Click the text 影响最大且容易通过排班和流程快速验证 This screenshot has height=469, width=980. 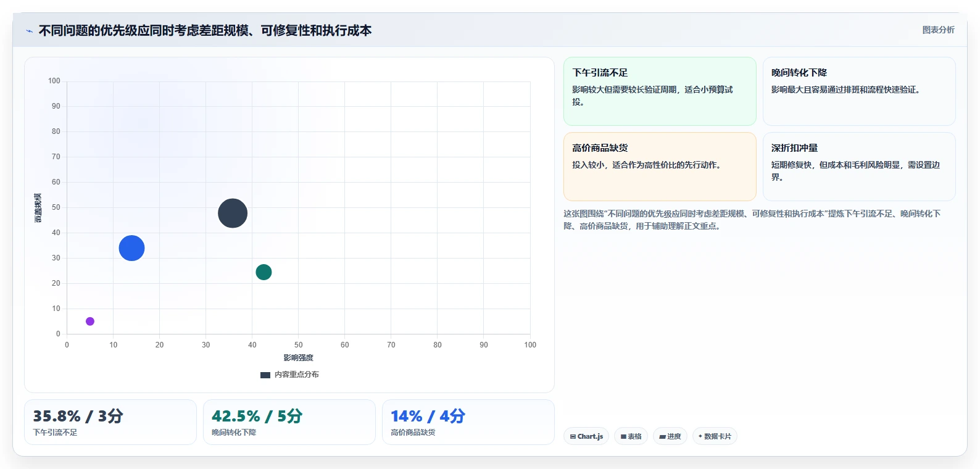(x=845, y=89)
